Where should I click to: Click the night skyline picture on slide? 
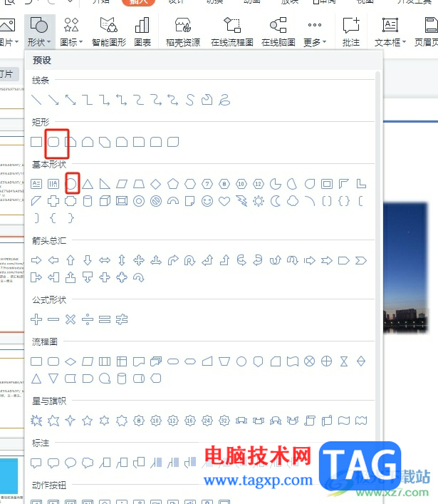[406, 267]
